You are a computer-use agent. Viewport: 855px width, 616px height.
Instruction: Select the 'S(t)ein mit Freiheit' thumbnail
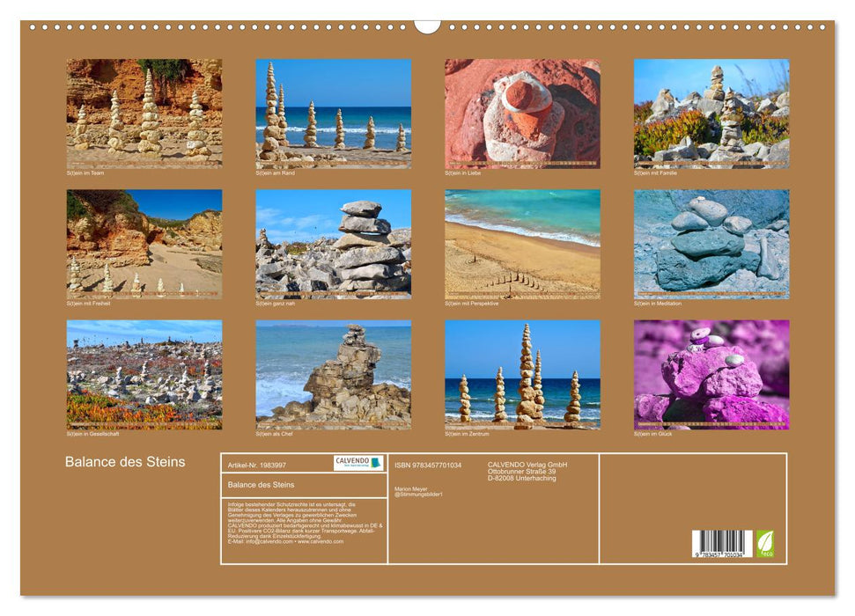tap(144, 246)
